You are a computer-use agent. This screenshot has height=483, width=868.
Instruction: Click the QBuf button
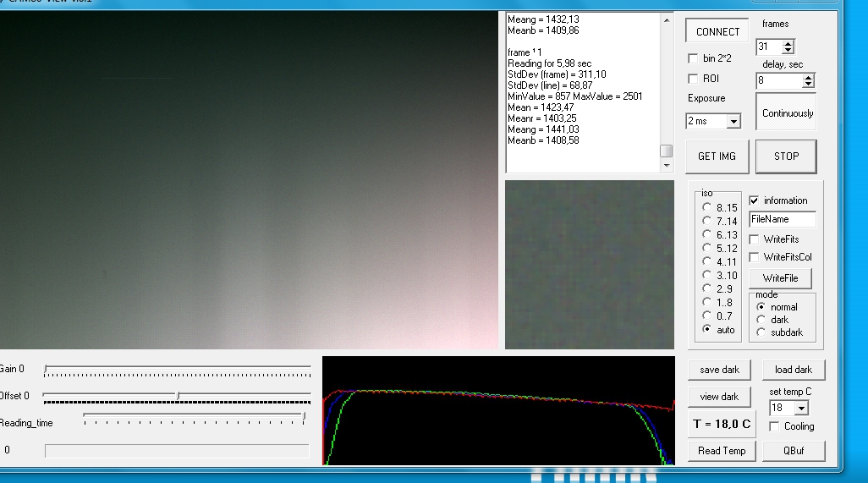point(794,451)
